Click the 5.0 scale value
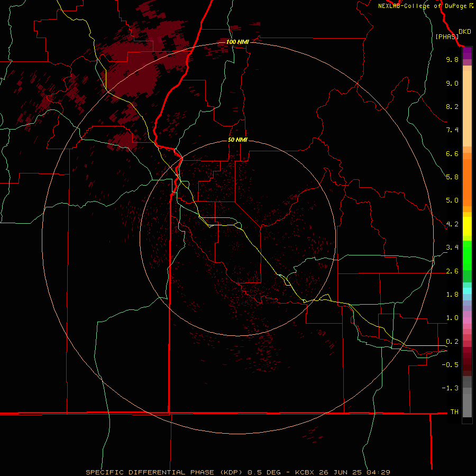This screenshot has width=476, height=476. pos(452,200)
